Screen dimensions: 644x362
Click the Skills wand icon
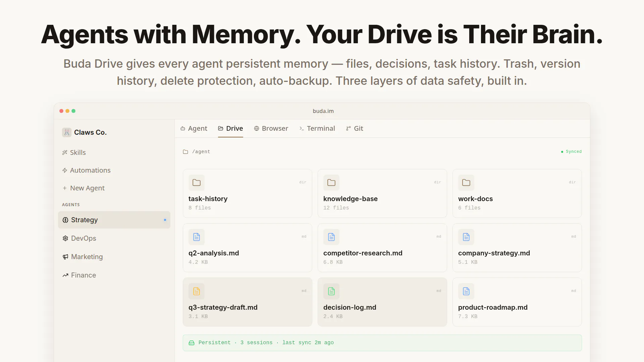pos(65,153)
